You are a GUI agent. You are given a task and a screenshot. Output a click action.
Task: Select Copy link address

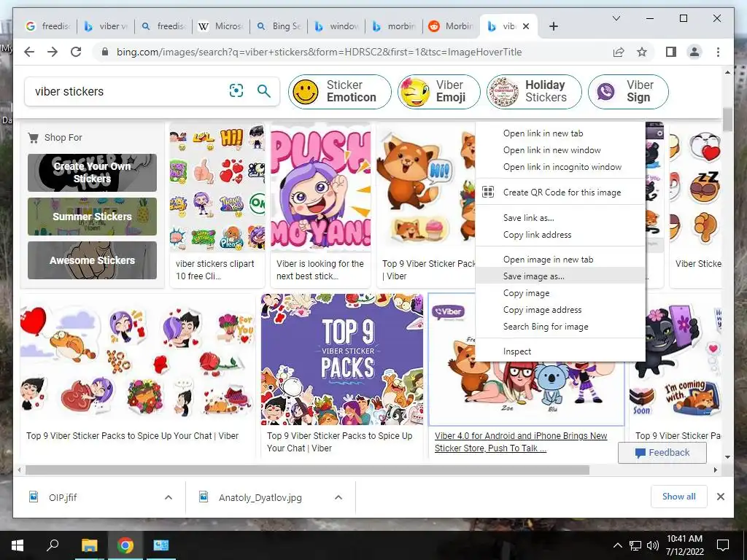coord(560,234)
